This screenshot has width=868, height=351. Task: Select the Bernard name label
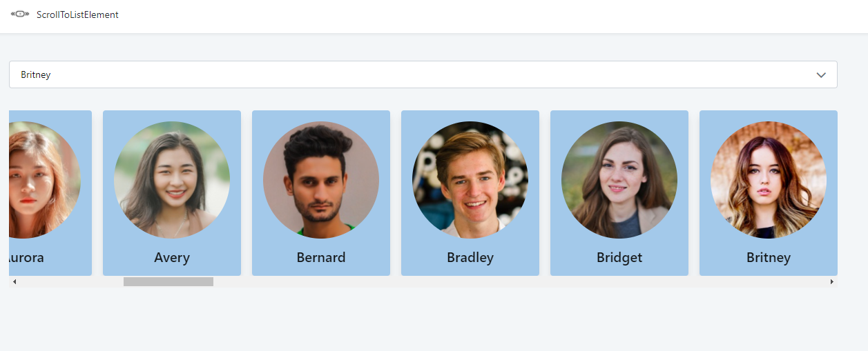(321, 258)
